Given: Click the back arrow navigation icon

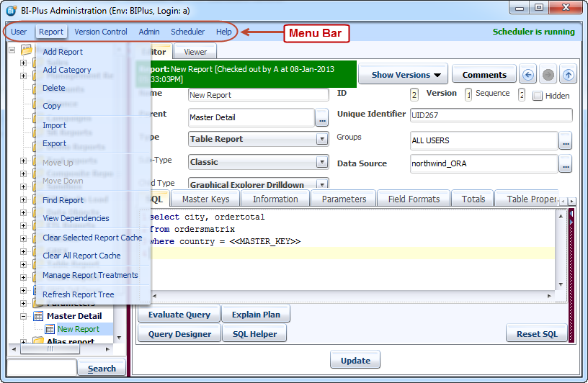Looking at the screenshot, I should [528, 75].
